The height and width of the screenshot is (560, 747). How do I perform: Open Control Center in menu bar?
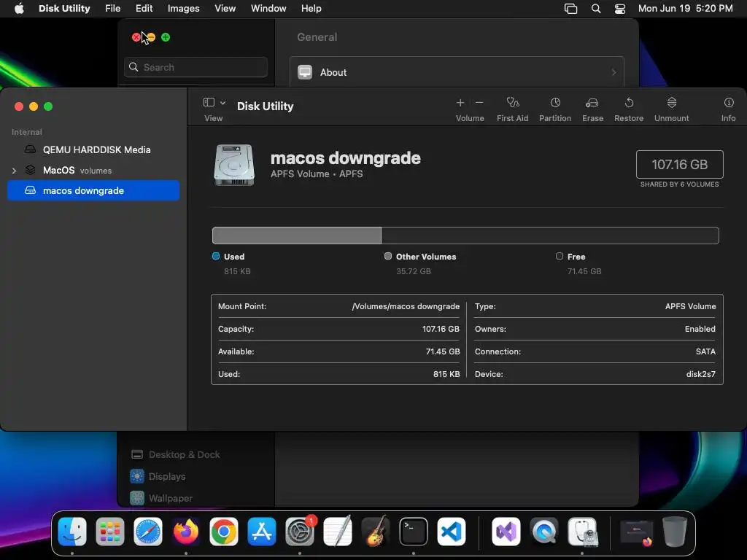click(620, 9)
